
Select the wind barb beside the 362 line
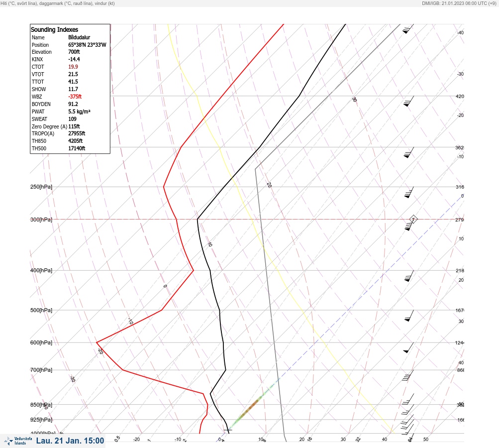pyautogui.click(x=409, y=152)
